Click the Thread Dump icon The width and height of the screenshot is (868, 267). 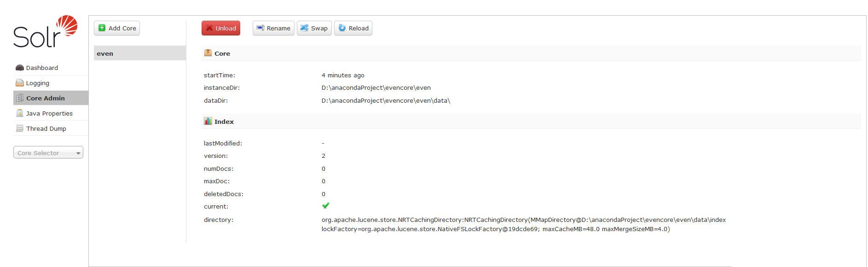(x=20, y=128)
